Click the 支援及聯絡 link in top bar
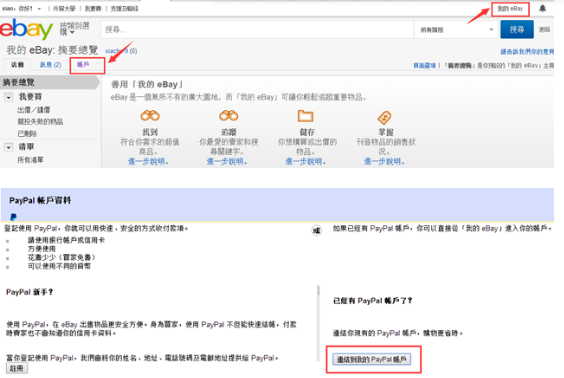The height and width of the screenshot is (378, 564). [124, 9]
